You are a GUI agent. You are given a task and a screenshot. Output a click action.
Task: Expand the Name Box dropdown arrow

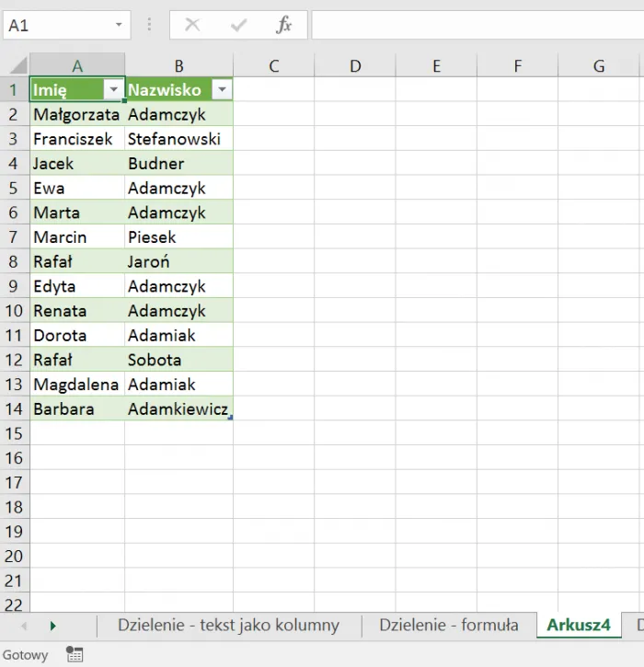[x=119, y=26]
